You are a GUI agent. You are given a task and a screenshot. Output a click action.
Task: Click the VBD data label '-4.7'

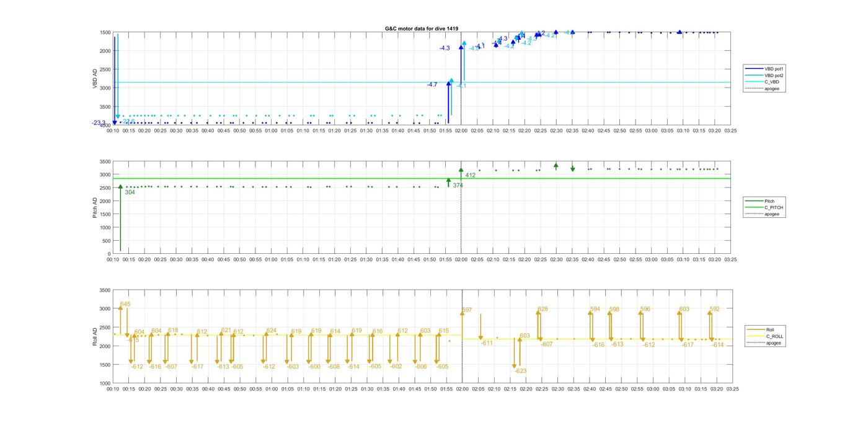pyautogui.click(x=432, y=84)
